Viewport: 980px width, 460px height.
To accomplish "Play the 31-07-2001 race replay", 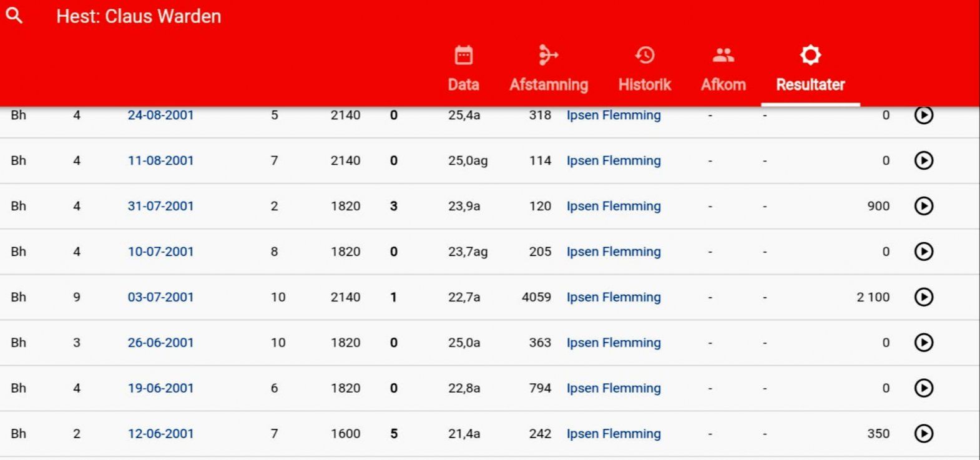I will (923, 206).
